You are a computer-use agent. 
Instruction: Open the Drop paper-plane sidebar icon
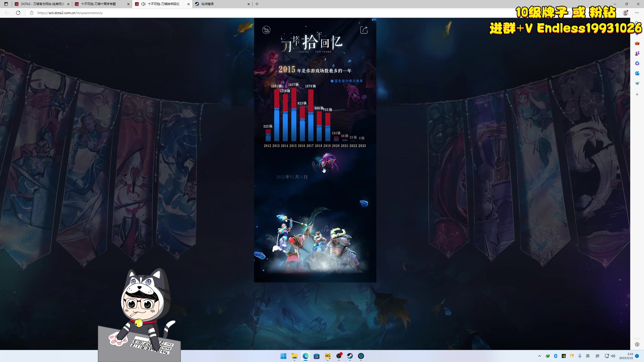[x=637, y=83]
